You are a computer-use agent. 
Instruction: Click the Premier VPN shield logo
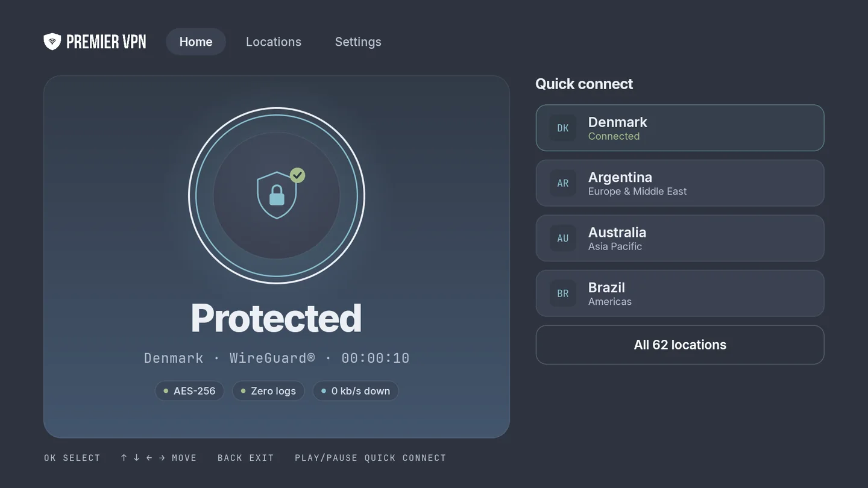(52, 42)
